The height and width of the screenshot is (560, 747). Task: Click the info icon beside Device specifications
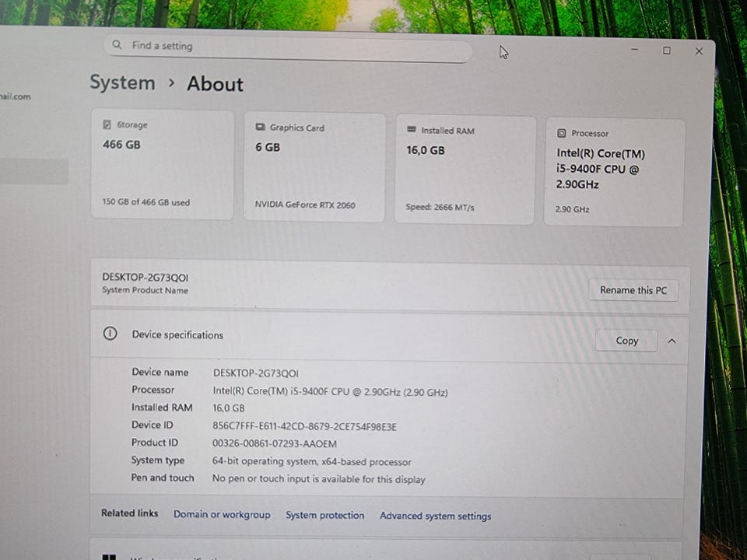[x=110, y=334]
